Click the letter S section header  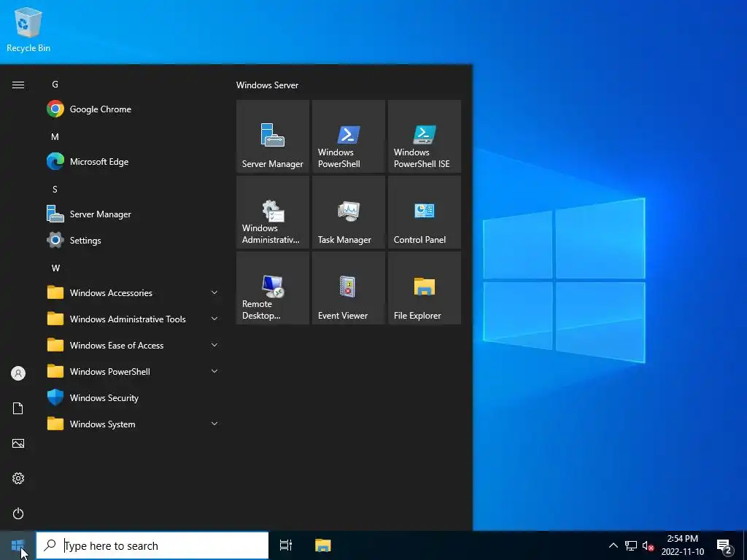click(x=55, y=189)
